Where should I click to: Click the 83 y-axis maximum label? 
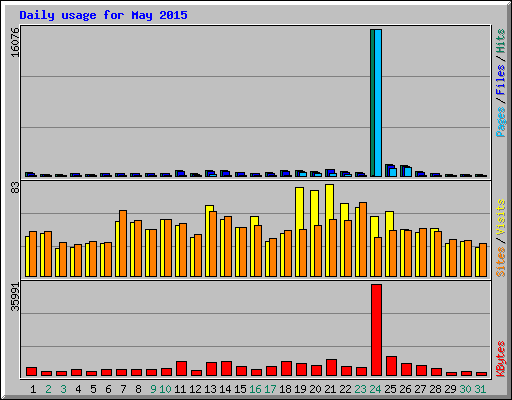point(15,188)
